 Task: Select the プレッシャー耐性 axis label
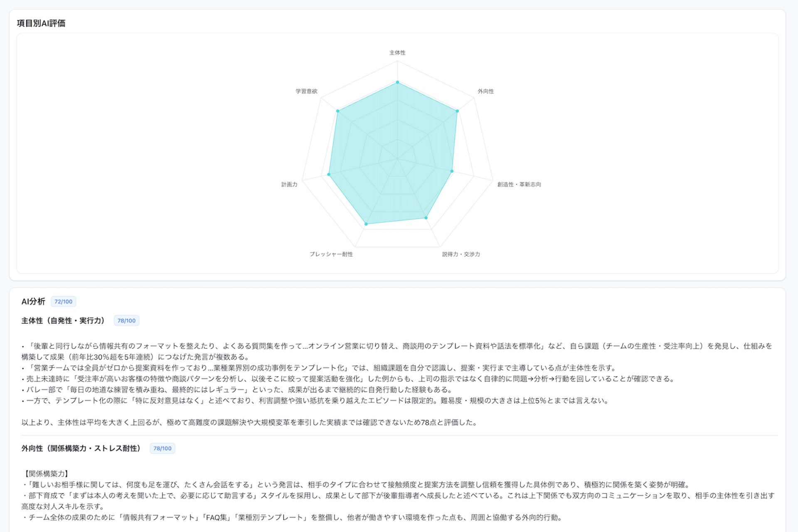tap(331, 254)
